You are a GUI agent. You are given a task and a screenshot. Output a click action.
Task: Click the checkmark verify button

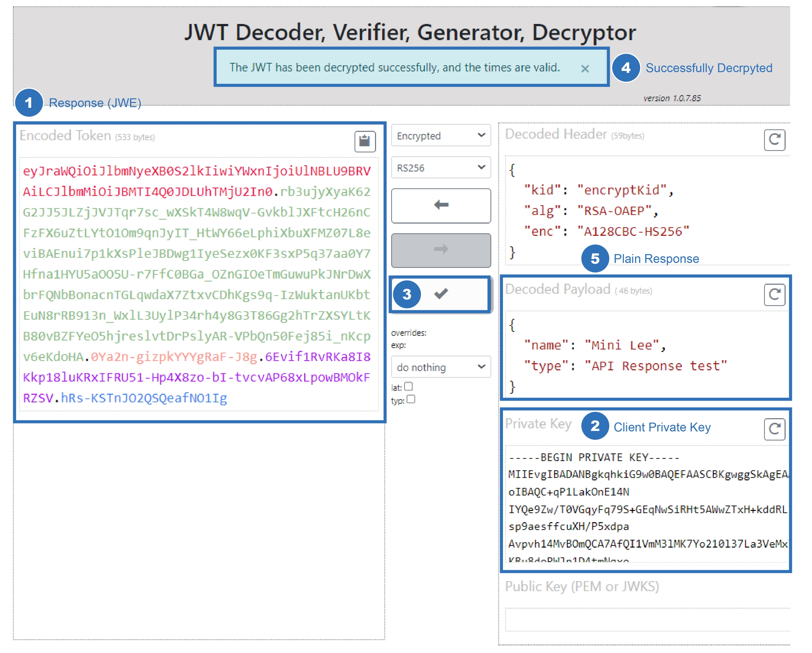click(x=441, y=293)
